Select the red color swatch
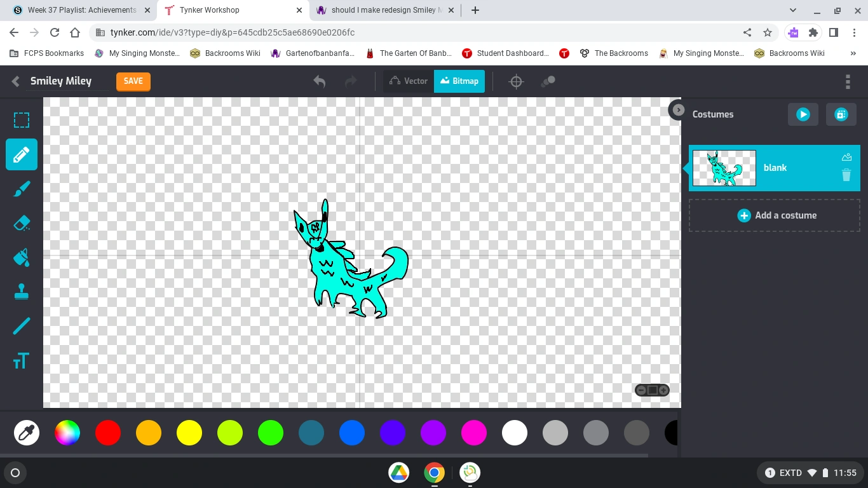Screen dimensions: 868x488 [108, 433]
